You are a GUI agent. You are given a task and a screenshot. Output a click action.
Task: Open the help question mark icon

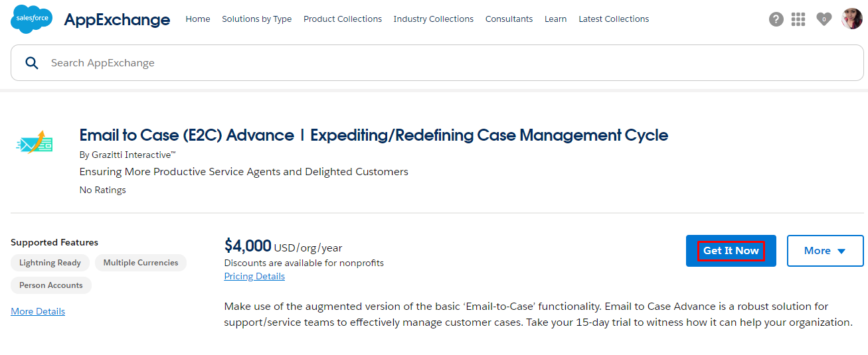tap(776, 19)
